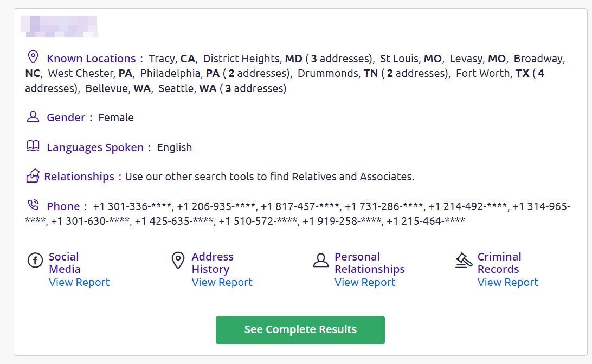Click the Address History pin icon
The width and height of the screenshot is (592, 364).
click(x=178, y=260)
